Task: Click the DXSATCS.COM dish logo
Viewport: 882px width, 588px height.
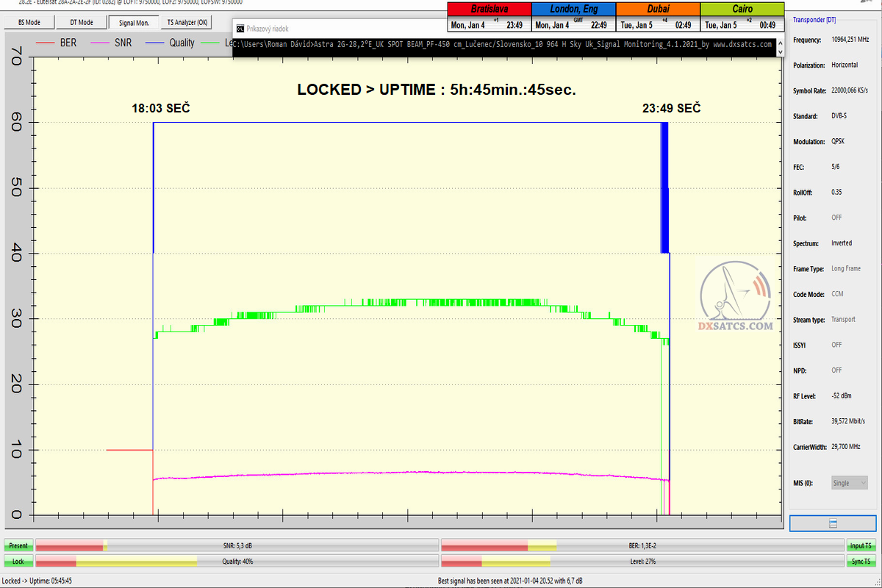Action: pos(736,297)
